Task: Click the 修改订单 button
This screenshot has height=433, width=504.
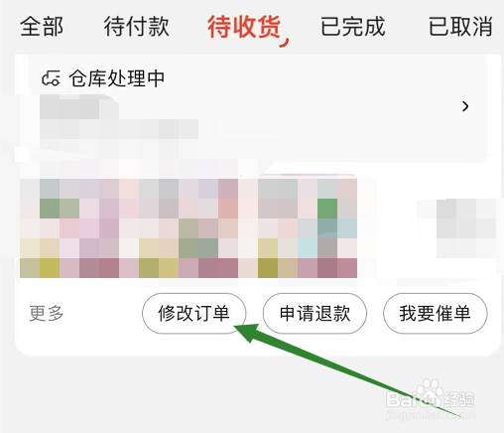Action: pyautogui.click(x=194, y=313)
